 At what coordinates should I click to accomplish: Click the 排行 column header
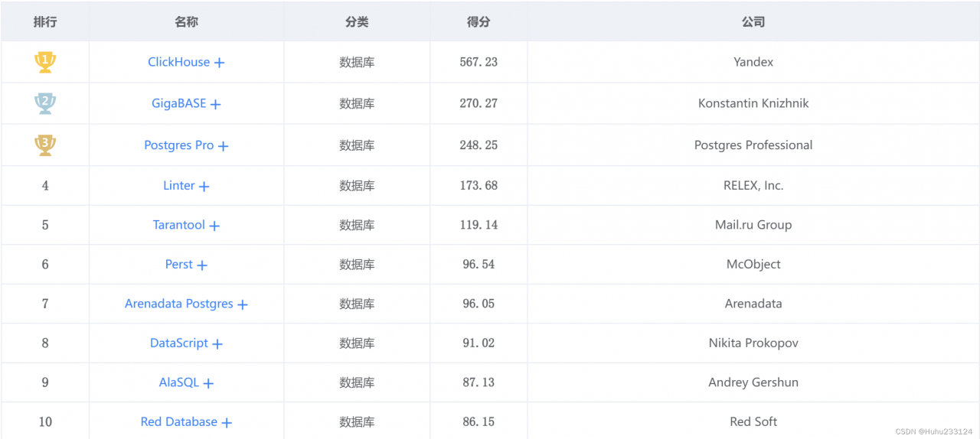45,22
